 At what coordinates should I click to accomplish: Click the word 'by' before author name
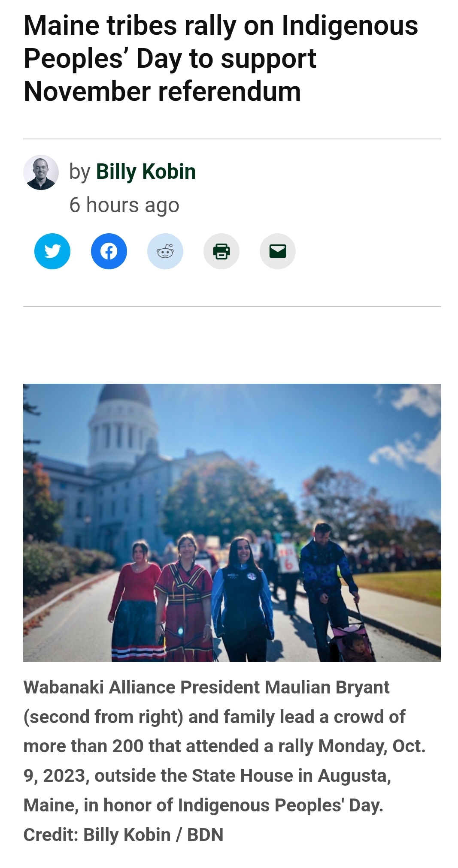click(x=80, y=172)
